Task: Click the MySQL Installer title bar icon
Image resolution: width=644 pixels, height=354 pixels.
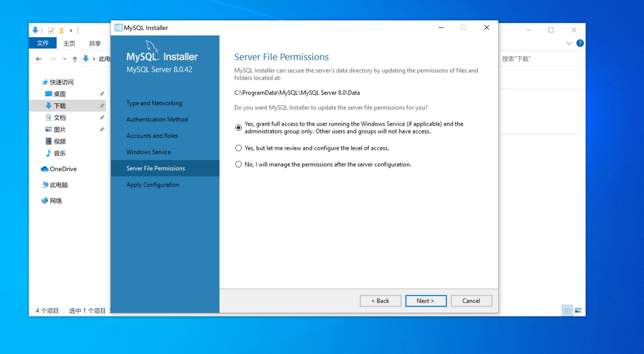Action: [x=118, y=28]
